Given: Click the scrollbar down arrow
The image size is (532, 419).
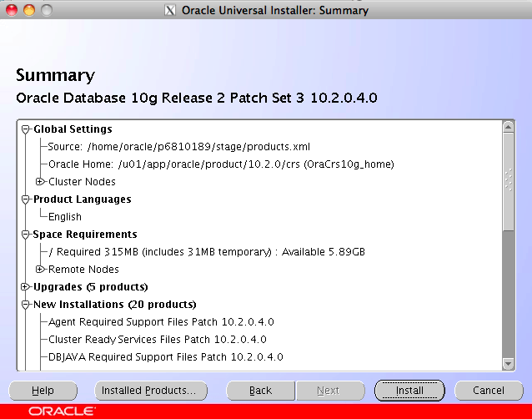Looking at the screenshot, I should (508, 363).
